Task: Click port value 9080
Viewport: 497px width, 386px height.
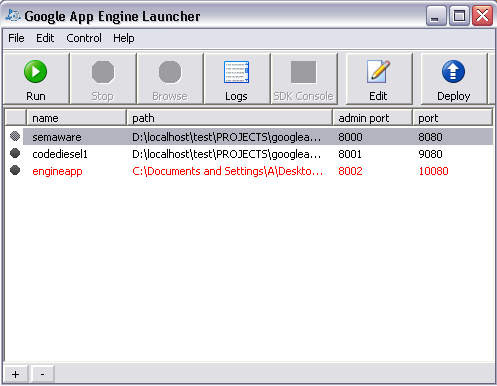Action: point(430,154)
